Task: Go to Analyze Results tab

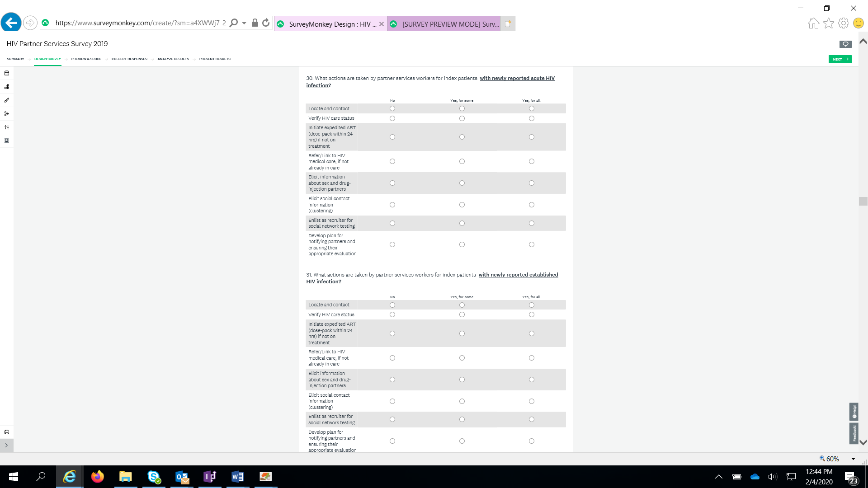Action: click(173, 59)
